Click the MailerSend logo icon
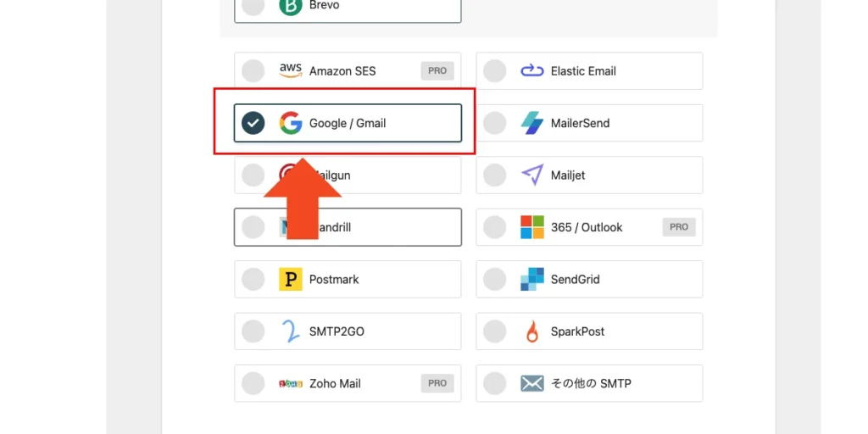The width and height of the screenshot is (868, 434). (531, 123)
